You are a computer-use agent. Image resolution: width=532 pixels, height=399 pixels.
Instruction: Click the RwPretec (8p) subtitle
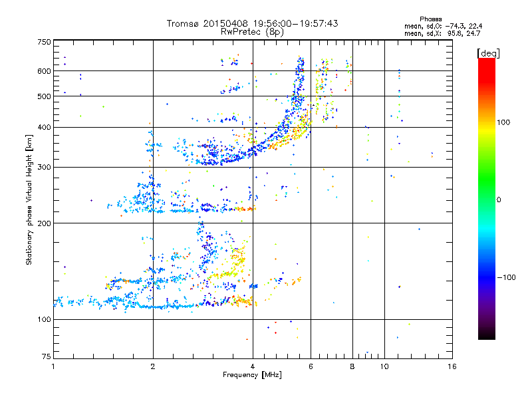tap(252, 32)
